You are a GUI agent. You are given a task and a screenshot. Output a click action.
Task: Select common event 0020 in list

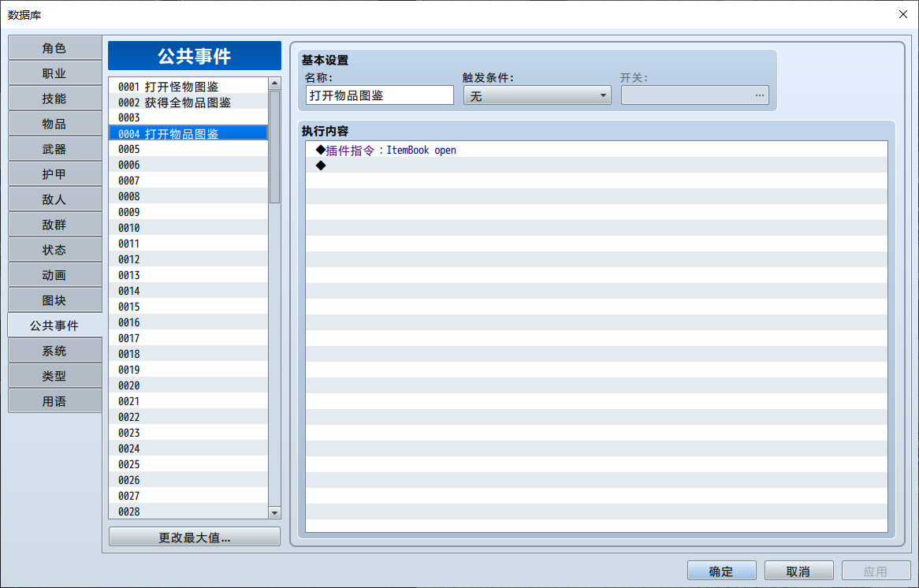188,385
